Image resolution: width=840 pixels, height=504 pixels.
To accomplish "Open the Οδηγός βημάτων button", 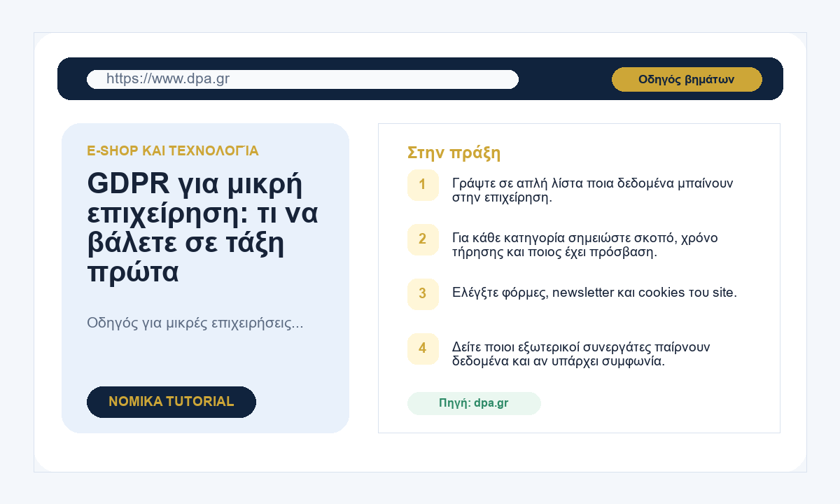I will click(687, 79).
